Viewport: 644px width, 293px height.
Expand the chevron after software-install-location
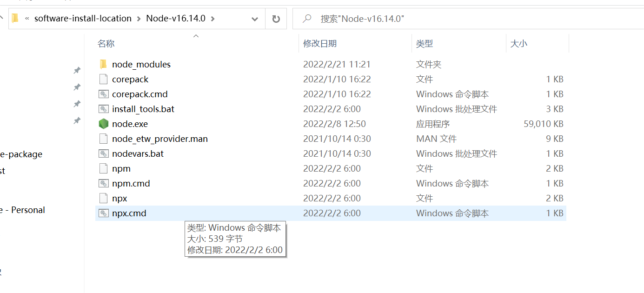(139, 18)
